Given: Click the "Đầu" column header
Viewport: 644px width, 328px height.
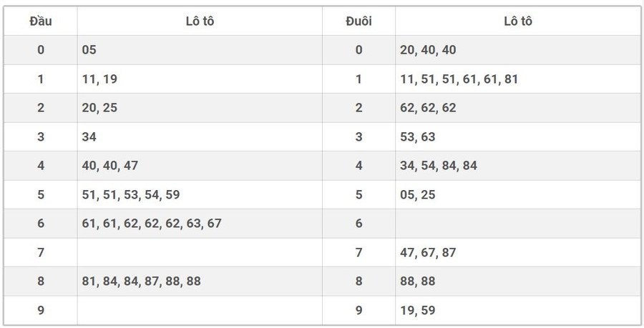Looking at the screenshot, I should click(40, 21).
